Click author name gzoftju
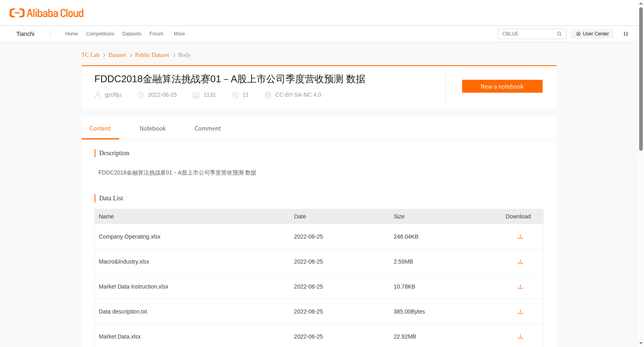The height and width of the screenshot is (347, 644). [x=113, y=95]
